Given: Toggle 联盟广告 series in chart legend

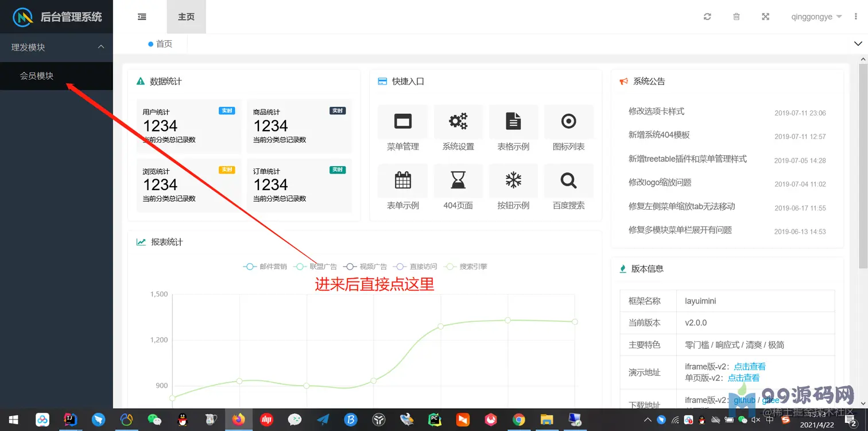Looking at the screenshot, I should click(x=315, y=267).
